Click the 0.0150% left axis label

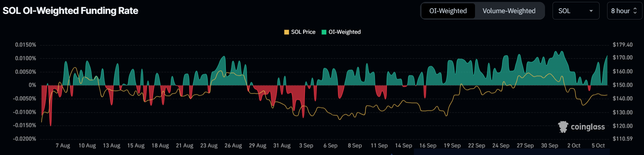(26, 45)
